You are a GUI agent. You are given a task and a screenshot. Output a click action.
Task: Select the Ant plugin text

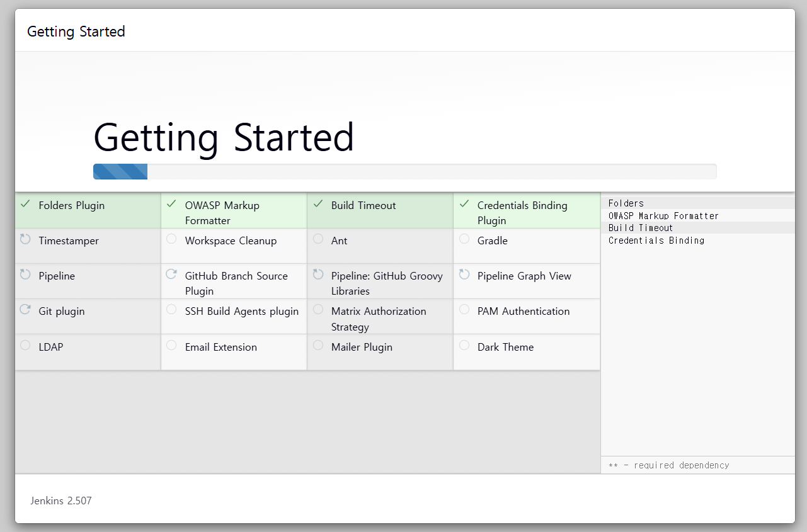coord(339,241)
